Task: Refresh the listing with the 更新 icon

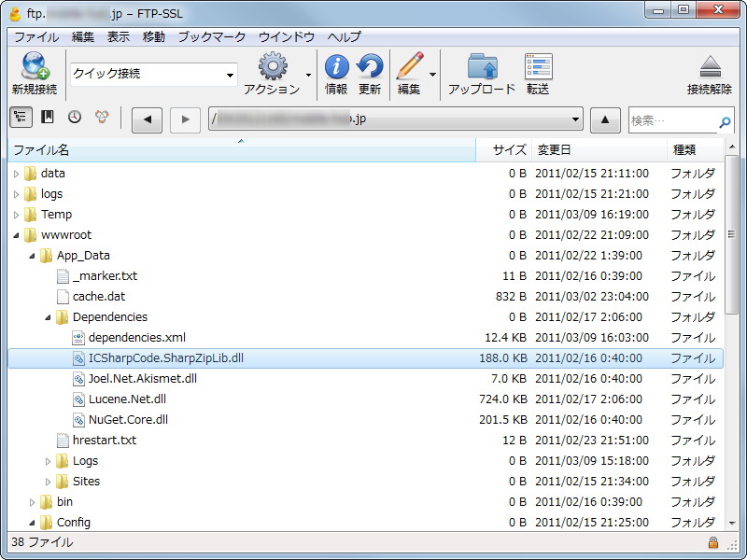Action: [370, 67]
